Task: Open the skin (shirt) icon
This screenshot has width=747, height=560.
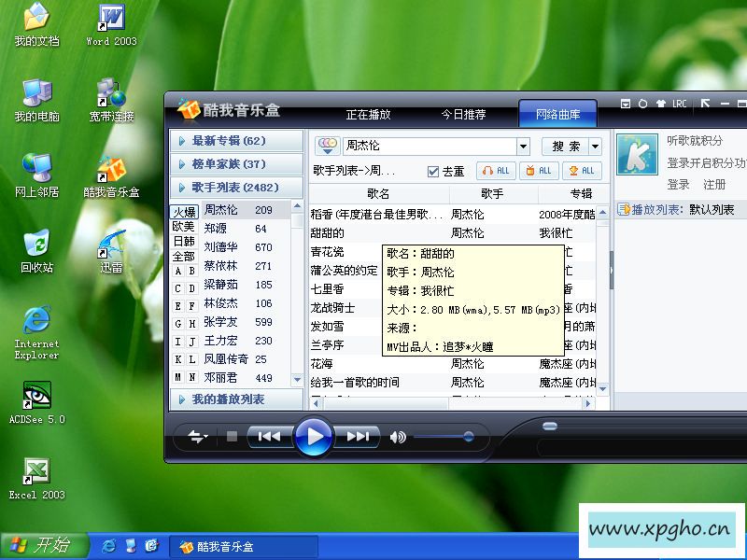Action: tap(660, 104)
